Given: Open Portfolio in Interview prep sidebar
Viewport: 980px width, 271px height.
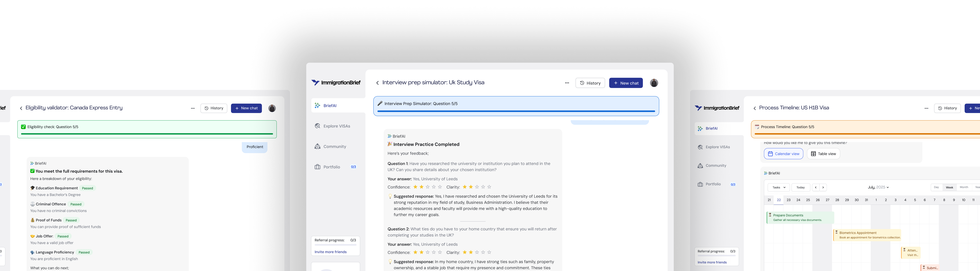Looking at the screenshot, I should (328, 167).
